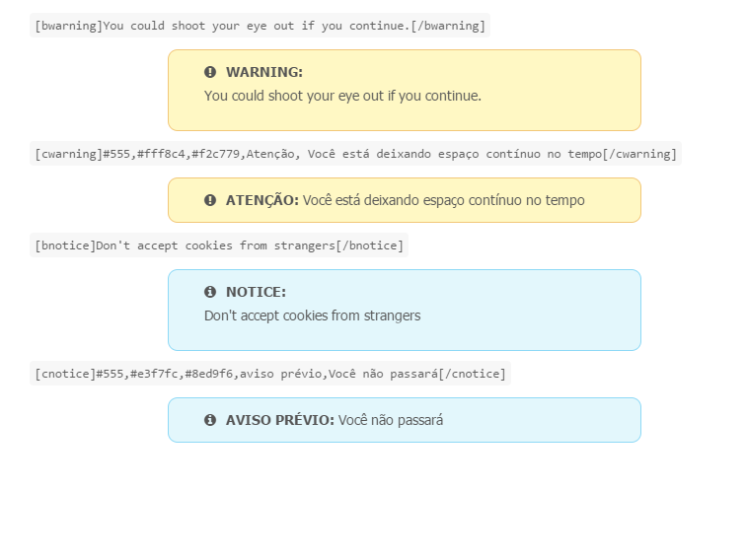Viewport: 746px width, 560px height.
Task: Click the exclamation icon beside WARNING heading
Action: [x=210, y=72]
